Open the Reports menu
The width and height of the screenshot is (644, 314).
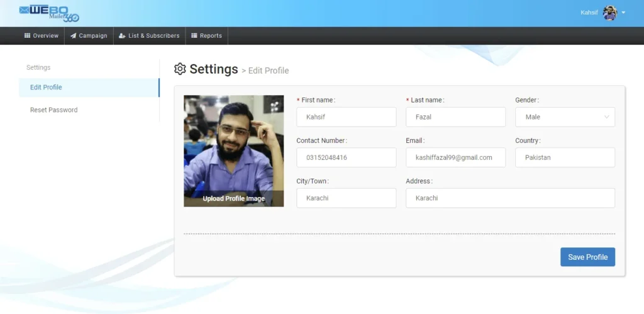click(207, 36)
